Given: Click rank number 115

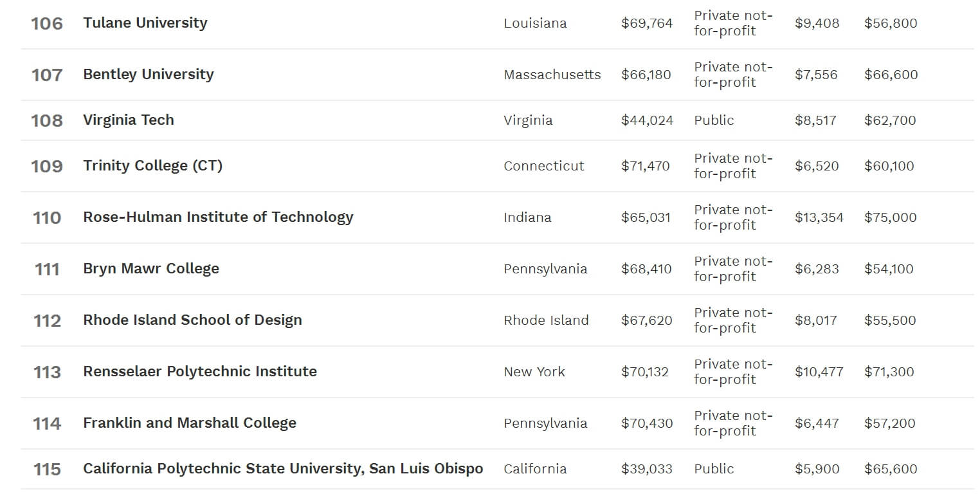Looking at the screenshot, I should pyautogui.click(x=47, y=470).
